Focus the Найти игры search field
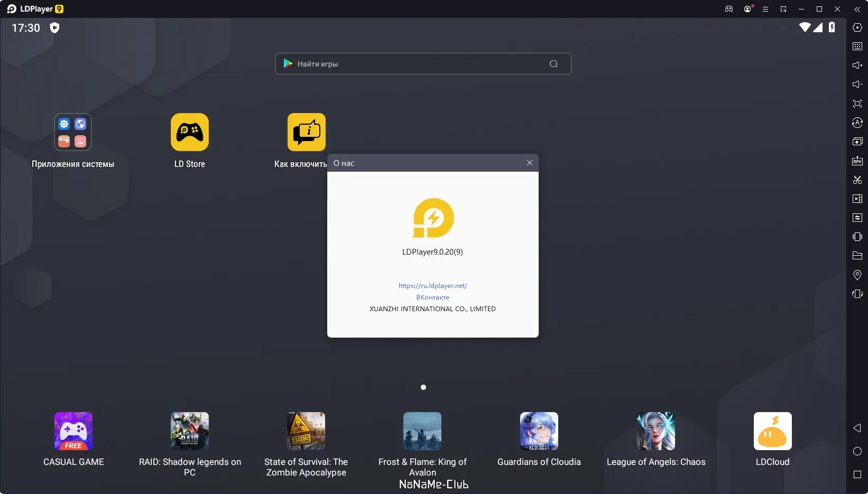Viewport: 868px width, 494px height. click(x=423, y=64)
